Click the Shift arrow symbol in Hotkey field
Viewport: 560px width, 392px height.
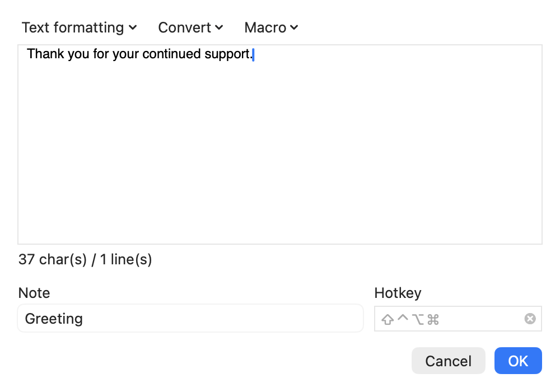click(x=388, y=319)
